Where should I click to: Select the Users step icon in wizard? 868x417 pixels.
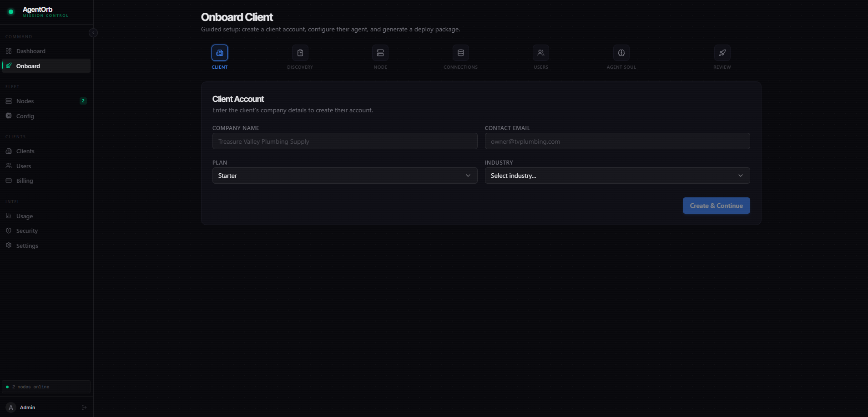541,53
